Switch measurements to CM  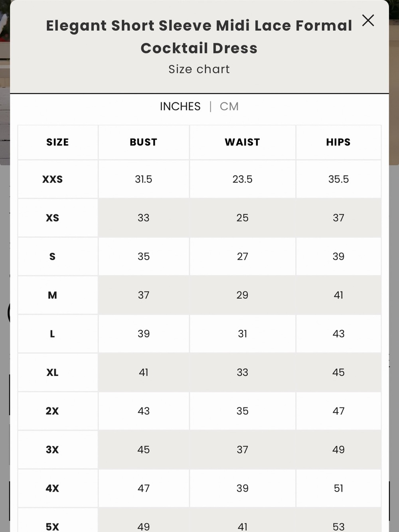pyautogui.click(x=229, y=107)
